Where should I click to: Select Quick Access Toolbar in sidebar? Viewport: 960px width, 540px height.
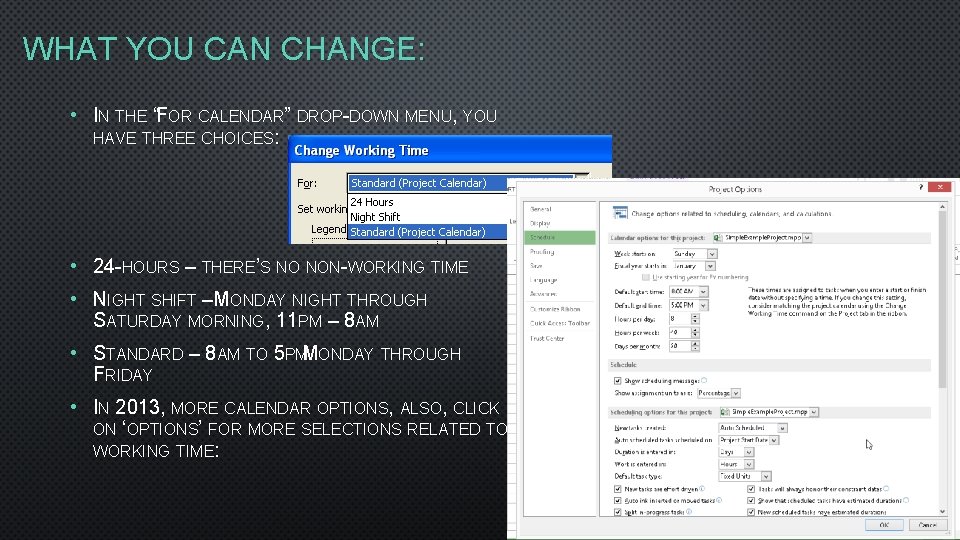[x=560, y=323]
